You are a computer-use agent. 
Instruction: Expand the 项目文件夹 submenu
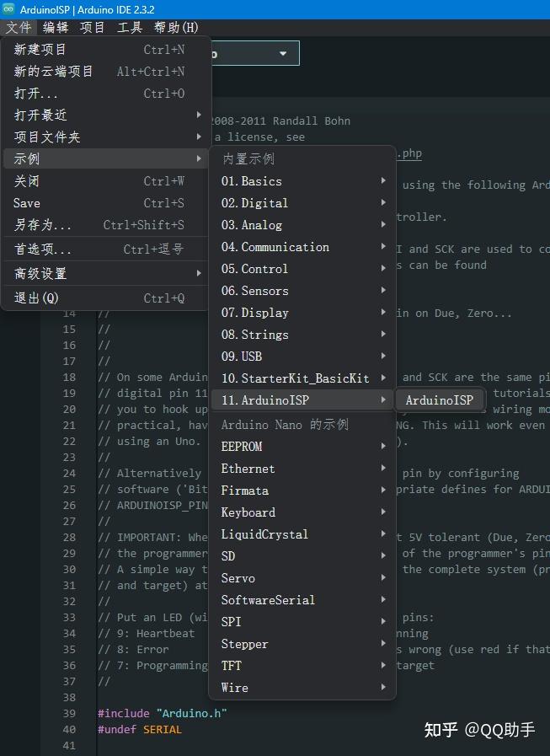106,137
